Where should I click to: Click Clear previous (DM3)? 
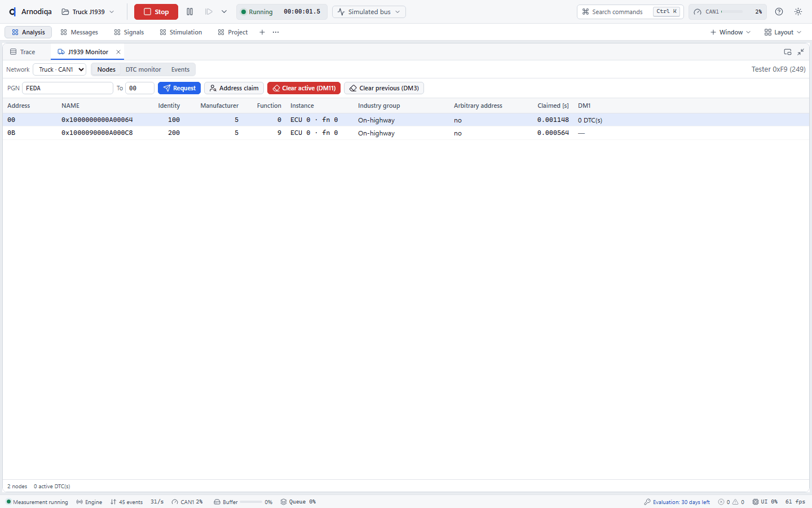[x=384, y=88]
